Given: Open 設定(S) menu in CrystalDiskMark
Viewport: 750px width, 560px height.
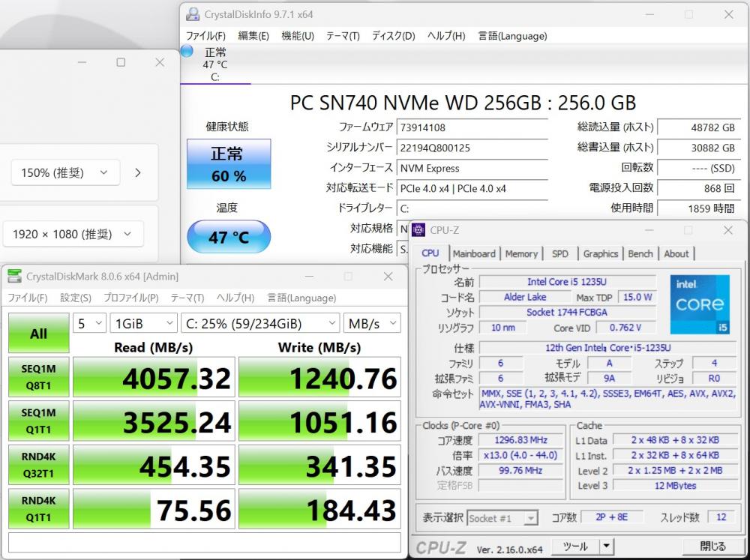Looking at the screenshot, I should (76, 298).
